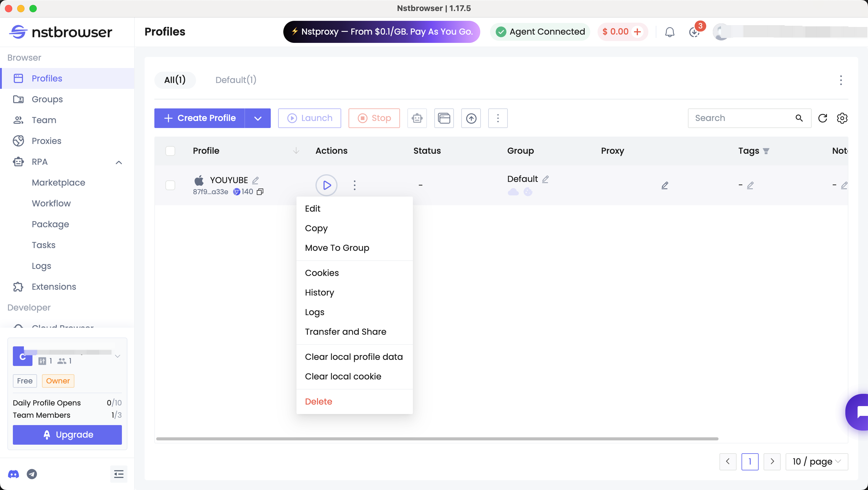868x490 pixels.
Task: Toggle the select-all checkbox in the table header
Action: tap(170, 151)
